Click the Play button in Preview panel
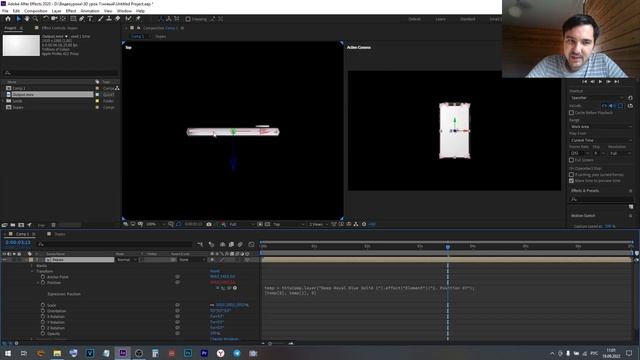Image resolution: width=640 pixels, height=360 pixels. 600,82
